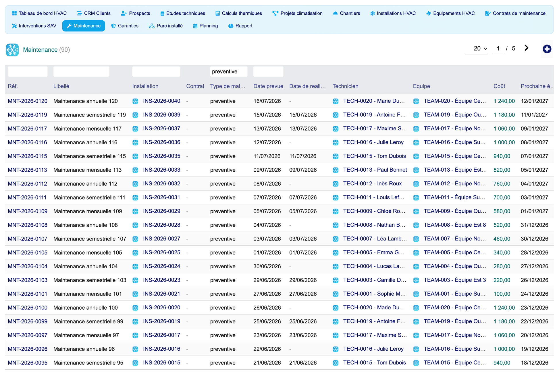
Task: Click the Interventions SAV tools icon
Action: tap(14, 26)
